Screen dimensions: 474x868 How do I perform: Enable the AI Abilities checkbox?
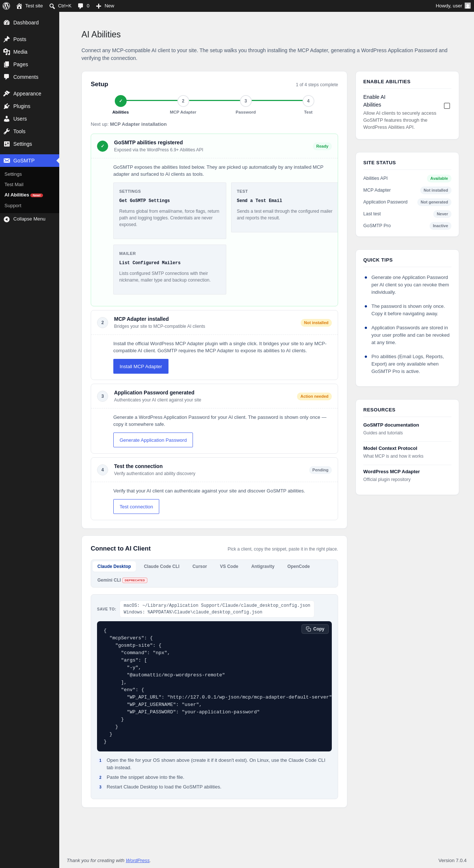[447, 106]
